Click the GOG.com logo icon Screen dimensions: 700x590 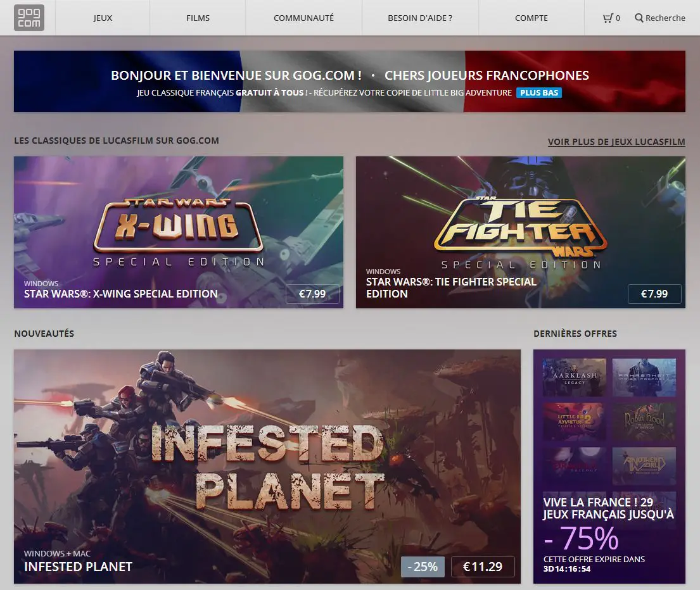pos(29,18)
